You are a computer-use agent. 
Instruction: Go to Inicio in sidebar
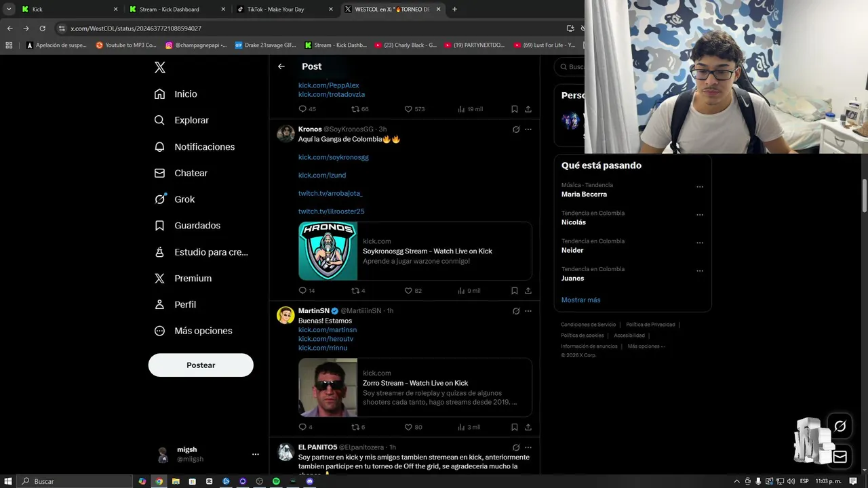pos(176,94)
